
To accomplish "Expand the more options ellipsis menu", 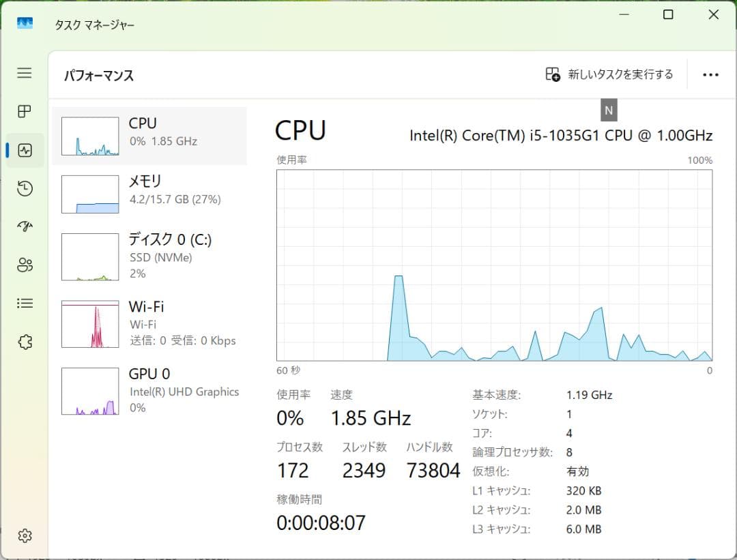I will [x=711, y=74].
